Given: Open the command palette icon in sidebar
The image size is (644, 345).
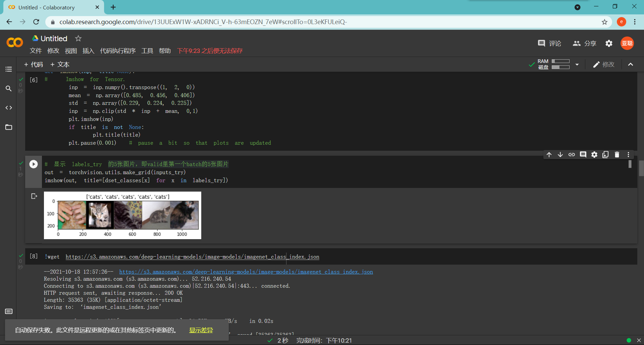Looking at the screenshot, I should pyautogui.click(x=9, y=311).
